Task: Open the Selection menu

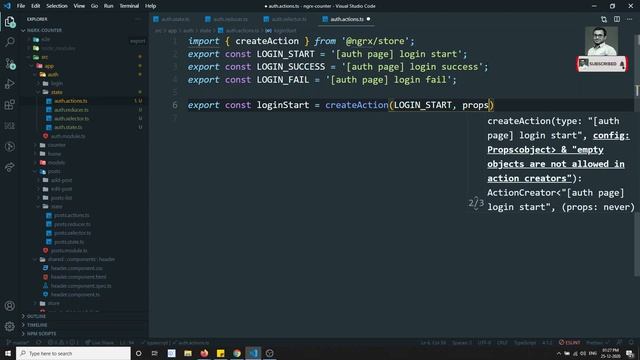Action: (57, 6)
